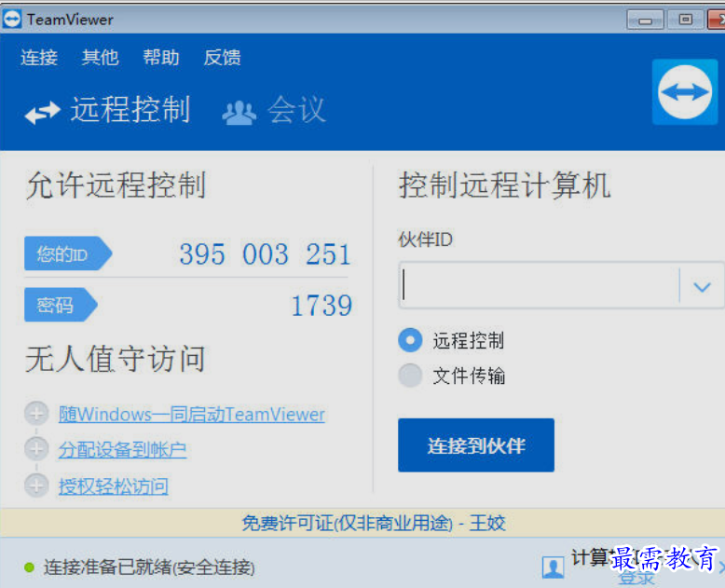
Task: Open the 连接 menu
Action: pos(39,58)
